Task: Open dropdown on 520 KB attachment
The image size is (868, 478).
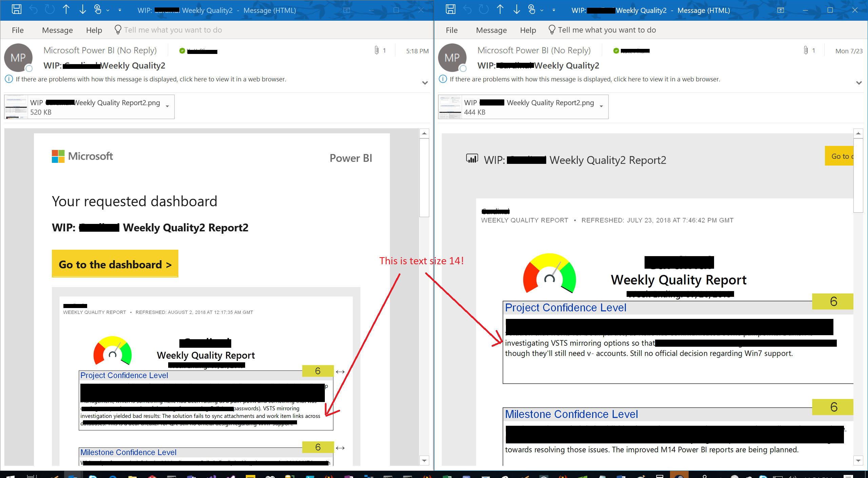Action: point(167,107)
